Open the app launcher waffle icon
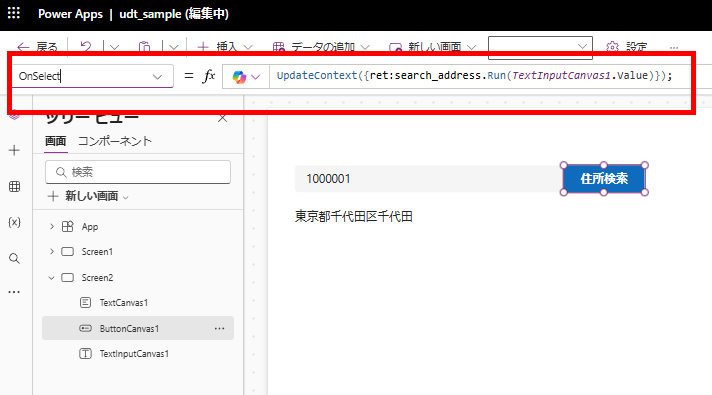Screen dimensions: 712x395 (14, 13)
